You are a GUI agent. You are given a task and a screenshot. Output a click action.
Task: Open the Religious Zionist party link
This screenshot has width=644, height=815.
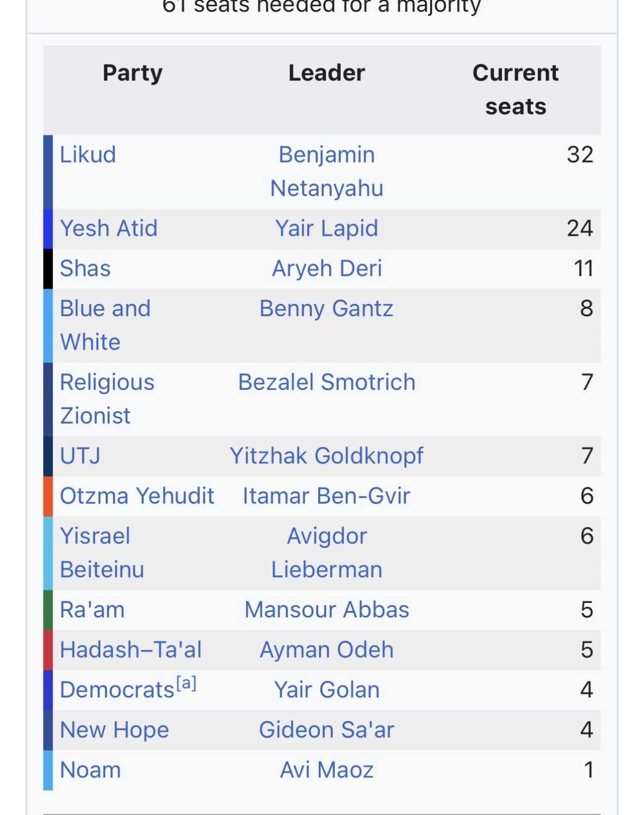(107, 398)
